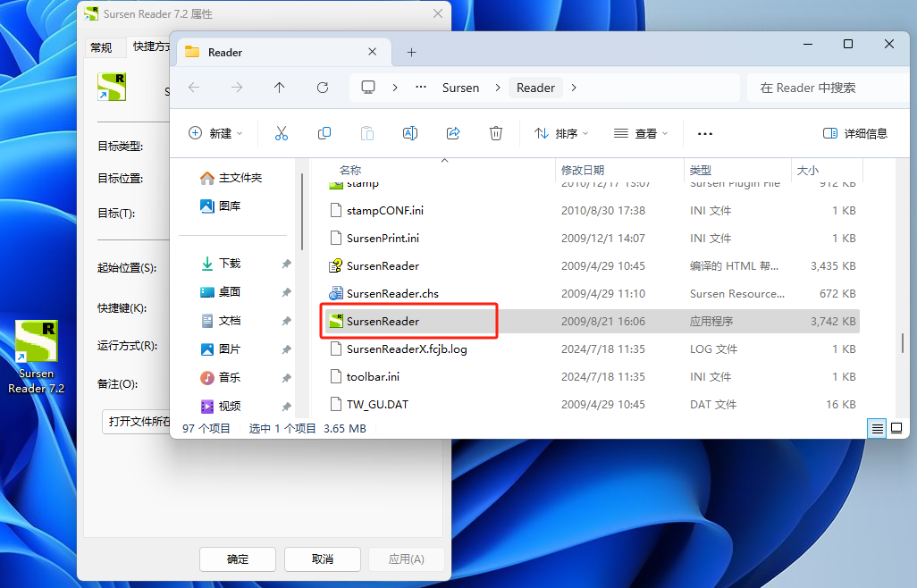The width and height of the screenshot is (917, 588).
Task: Toggle the 详细信息 details pane
Action: [855, 133]
